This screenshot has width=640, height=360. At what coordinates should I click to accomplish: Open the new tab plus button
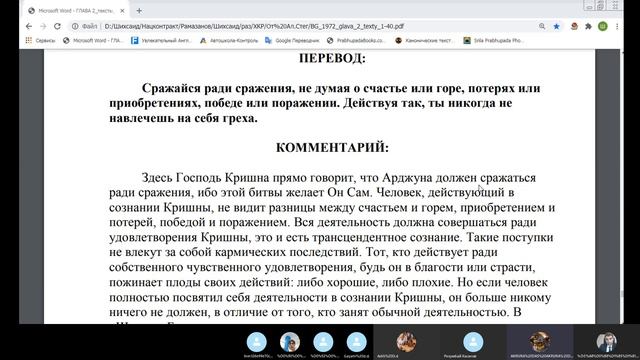139,11
